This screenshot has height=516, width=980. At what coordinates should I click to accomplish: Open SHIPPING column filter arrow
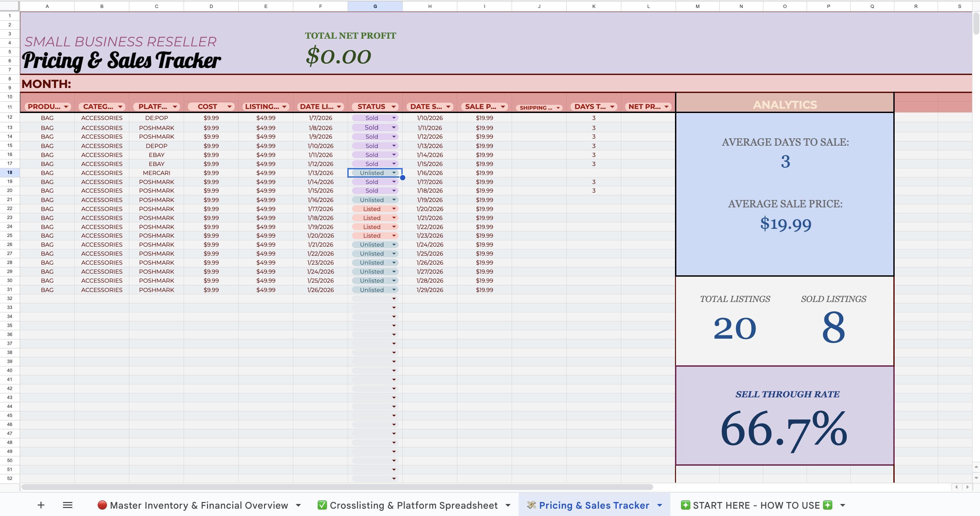coord(558,108)
